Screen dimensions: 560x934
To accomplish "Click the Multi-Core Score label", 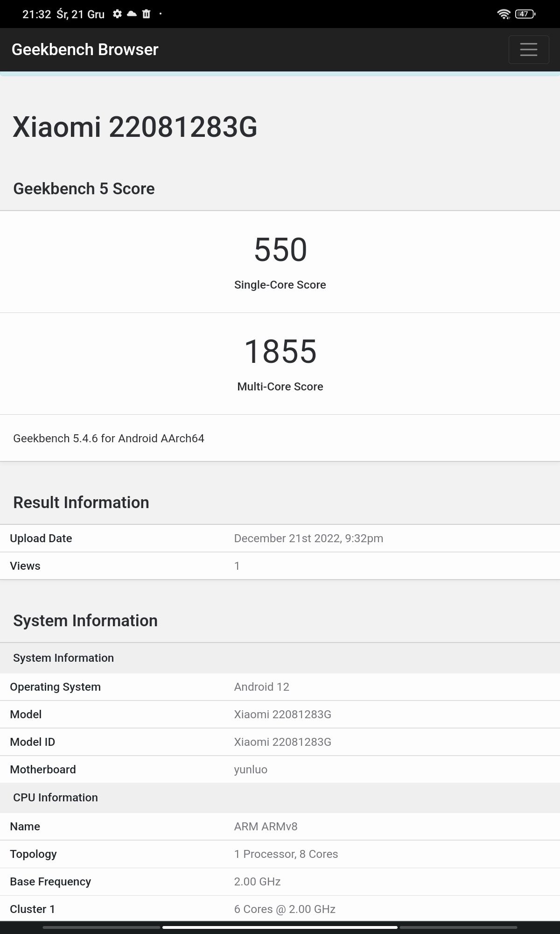I will pyautogui.click(x=280, y=387).
